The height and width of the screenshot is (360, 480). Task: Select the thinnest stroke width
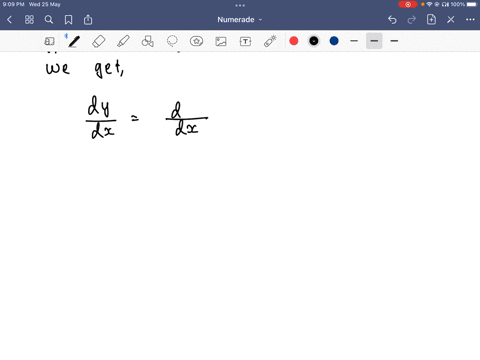[x=354, y=41]
